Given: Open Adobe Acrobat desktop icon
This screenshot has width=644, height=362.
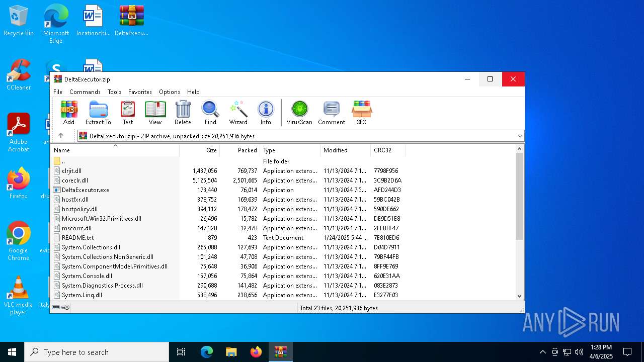Looking at the screenshot, I should pos(19,133).
